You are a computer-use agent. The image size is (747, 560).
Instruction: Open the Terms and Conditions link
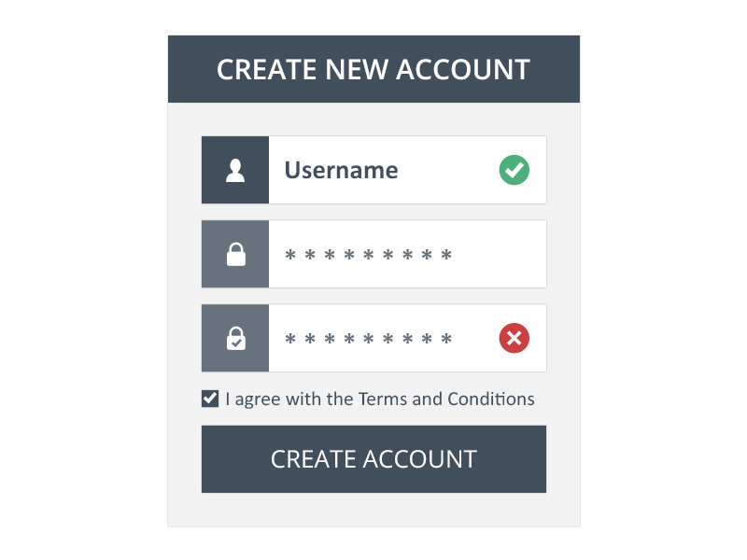click(x=447, y=399)
